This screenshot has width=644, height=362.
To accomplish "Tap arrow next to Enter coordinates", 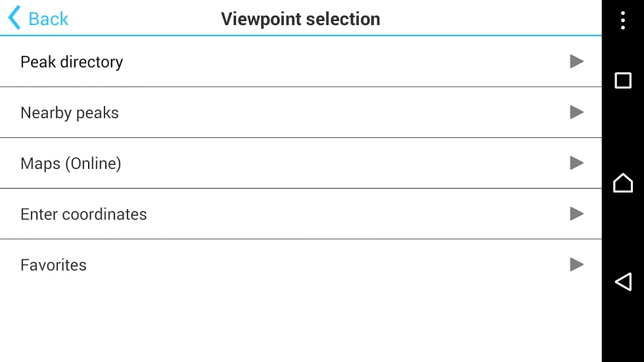I will (576, 214).
